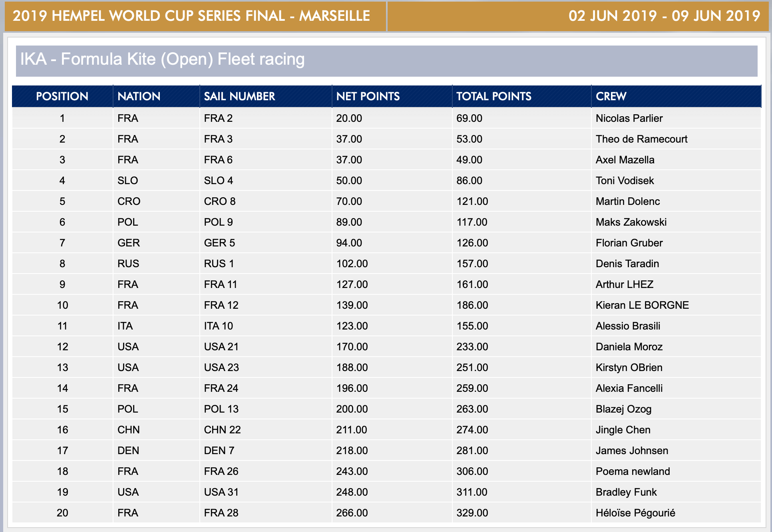Click sail number FRA 12
Screen dimensions: 772x532
[221, 305]
